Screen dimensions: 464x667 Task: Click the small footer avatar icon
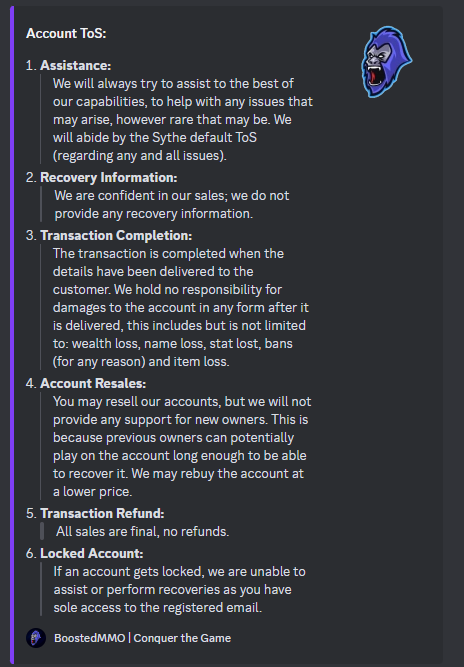click(x=36, y=638)
